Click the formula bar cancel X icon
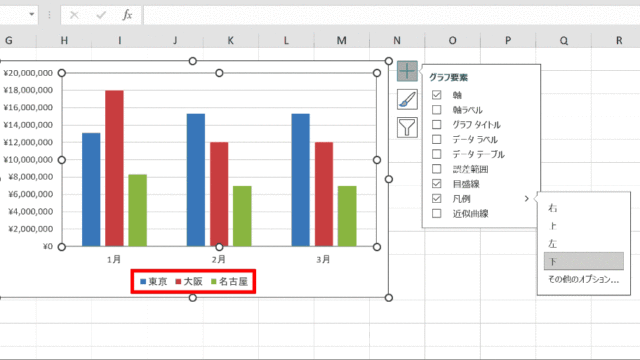640x360 pixels. (x=74, y=15)
